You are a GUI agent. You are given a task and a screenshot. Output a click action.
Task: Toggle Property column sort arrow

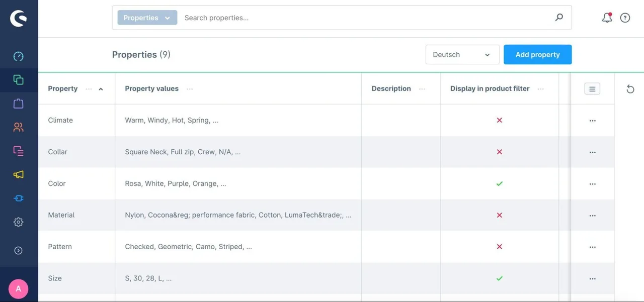[101, 89]
